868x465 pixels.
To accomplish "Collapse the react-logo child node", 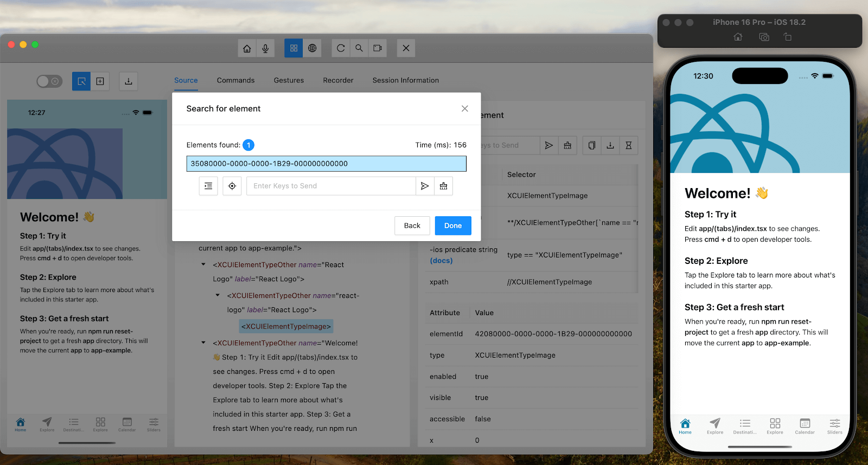I will [218, 295].
